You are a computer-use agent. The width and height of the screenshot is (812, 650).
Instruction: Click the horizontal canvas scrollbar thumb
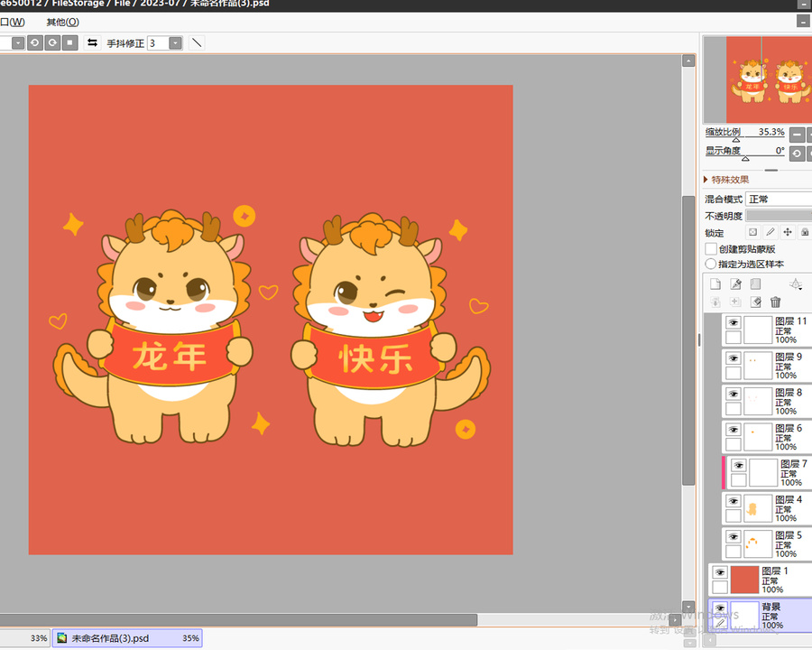point(238,620)
